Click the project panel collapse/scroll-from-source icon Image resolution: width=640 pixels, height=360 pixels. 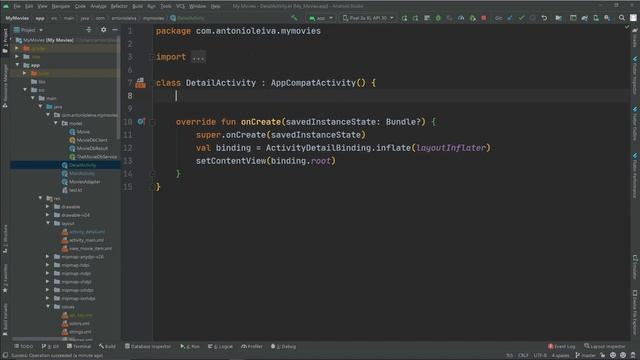[x=89, y=30]
